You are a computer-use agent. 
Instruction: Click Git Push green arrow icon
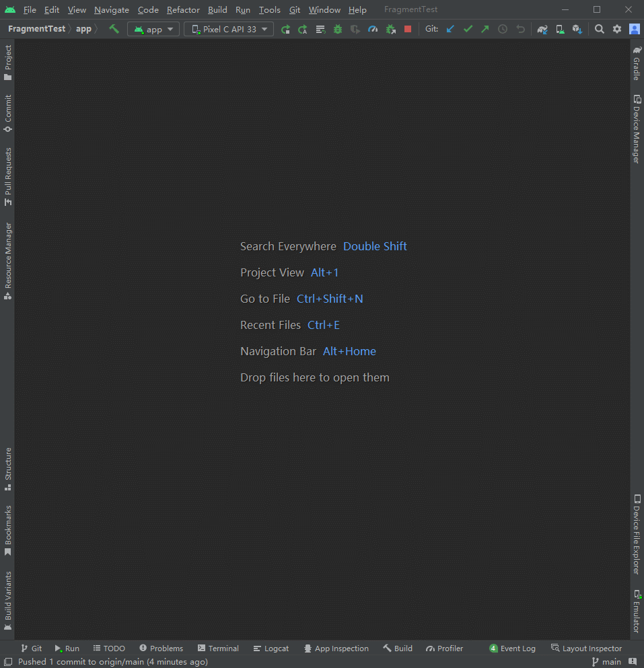(x=485, y=29)
